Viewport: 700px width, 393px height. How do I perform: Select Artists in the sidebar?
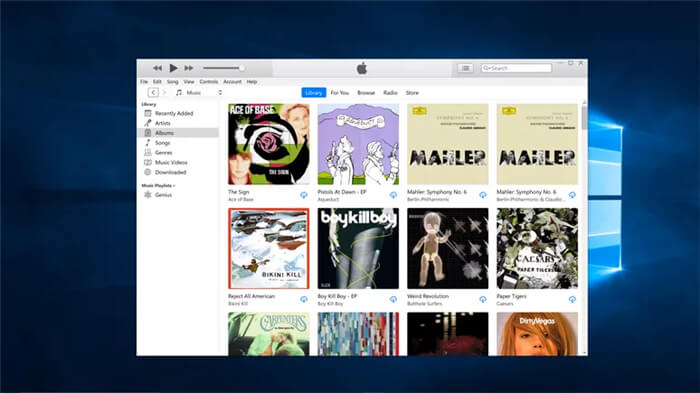point(178,123)
